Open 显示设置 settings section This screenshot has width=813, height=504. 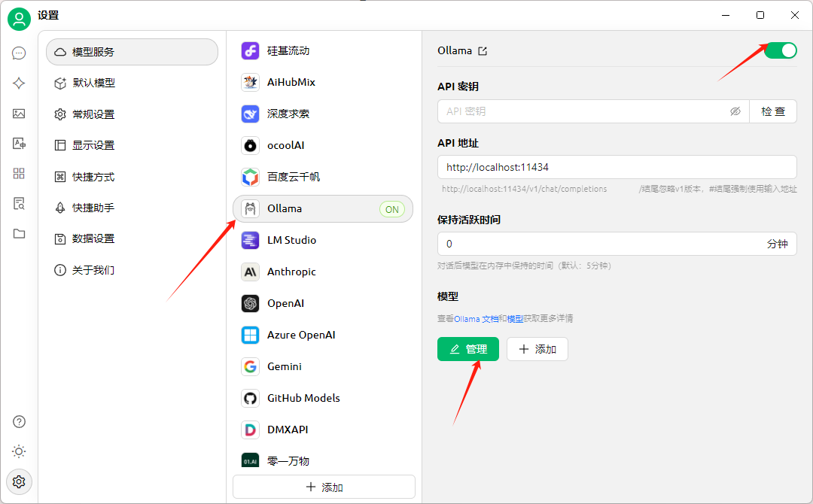coord(132,145)
